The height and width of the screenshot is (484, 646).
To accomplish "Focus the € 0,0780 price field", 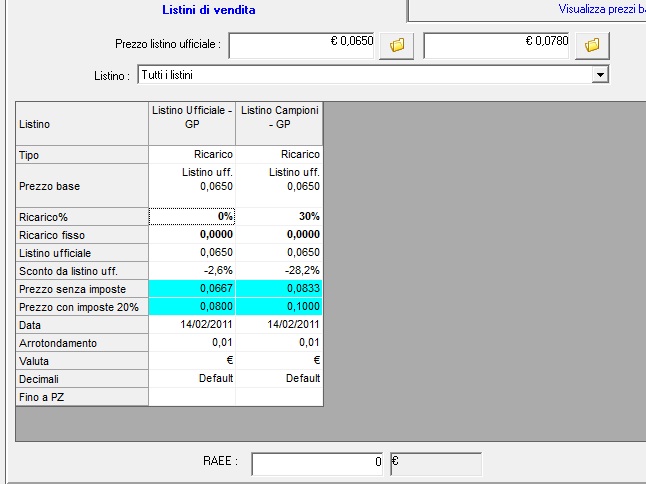I will click(496, 45).
